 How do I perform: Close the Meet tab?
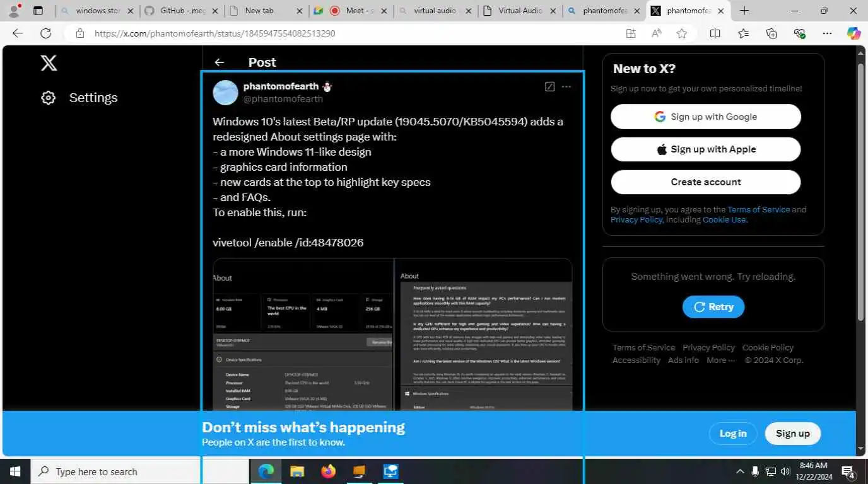coord(384,11)
